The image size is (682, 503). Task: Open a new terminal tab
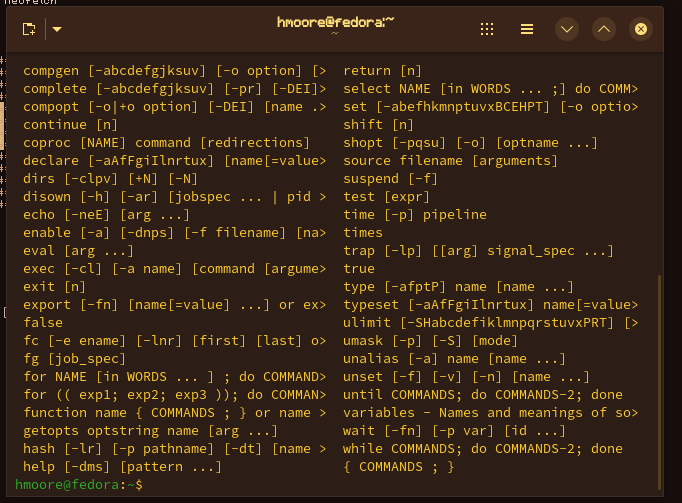(x=29, y=29)
